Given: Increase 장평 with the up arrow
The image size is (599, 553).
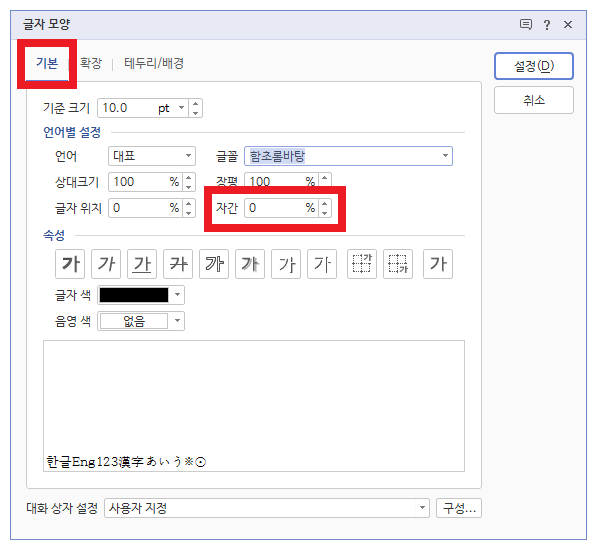Looking at the screenshot, I should pos(325,178).
